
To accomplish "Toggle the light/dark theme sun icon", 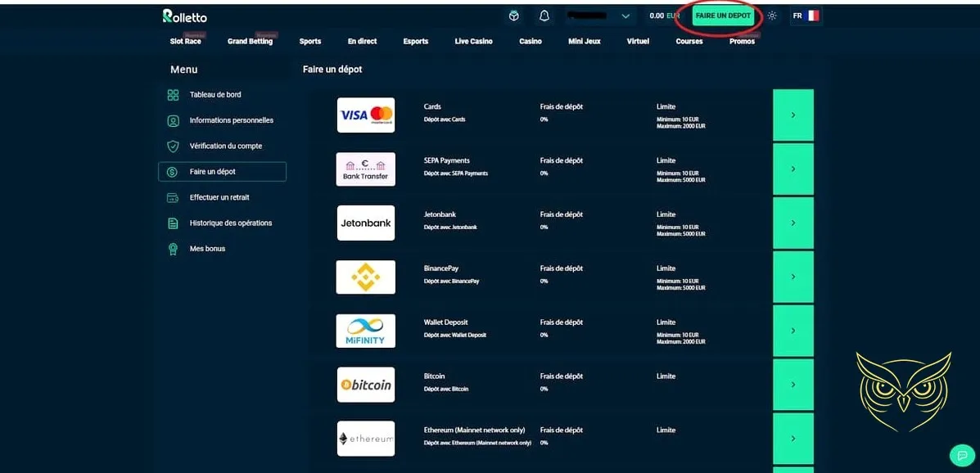I will pos(771,16).
